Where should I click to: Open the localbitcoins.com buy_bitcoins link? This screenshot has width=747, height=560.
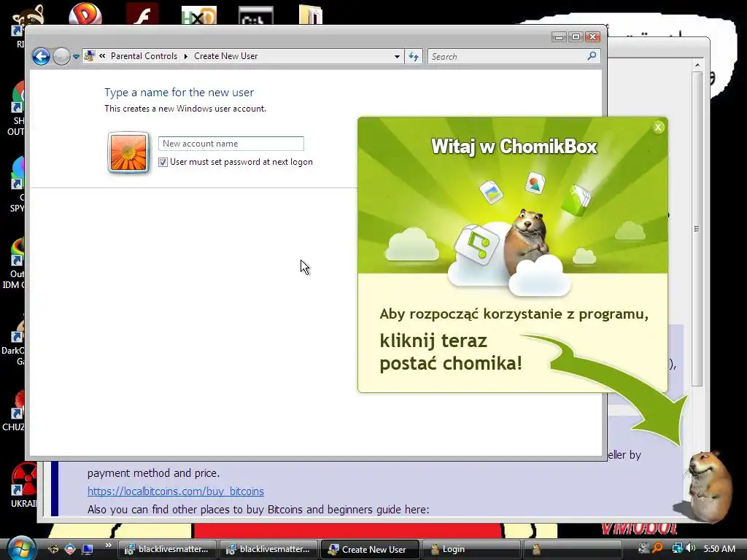[x=175, y=491]
